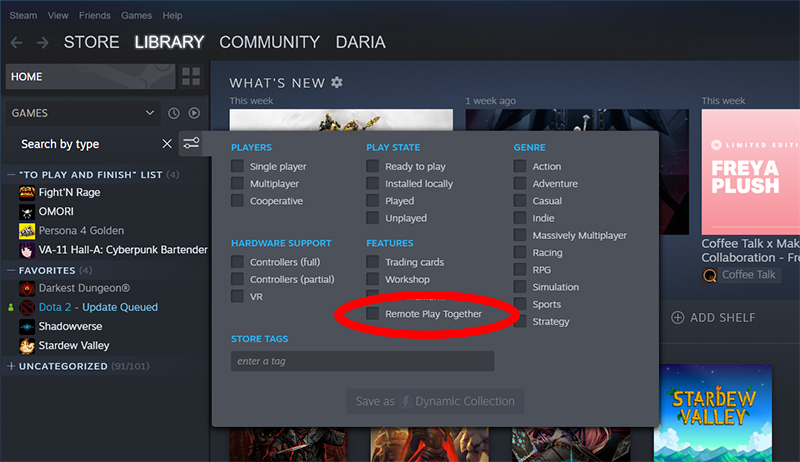Enable Controllers (full) hardware filter

[237, 262]
